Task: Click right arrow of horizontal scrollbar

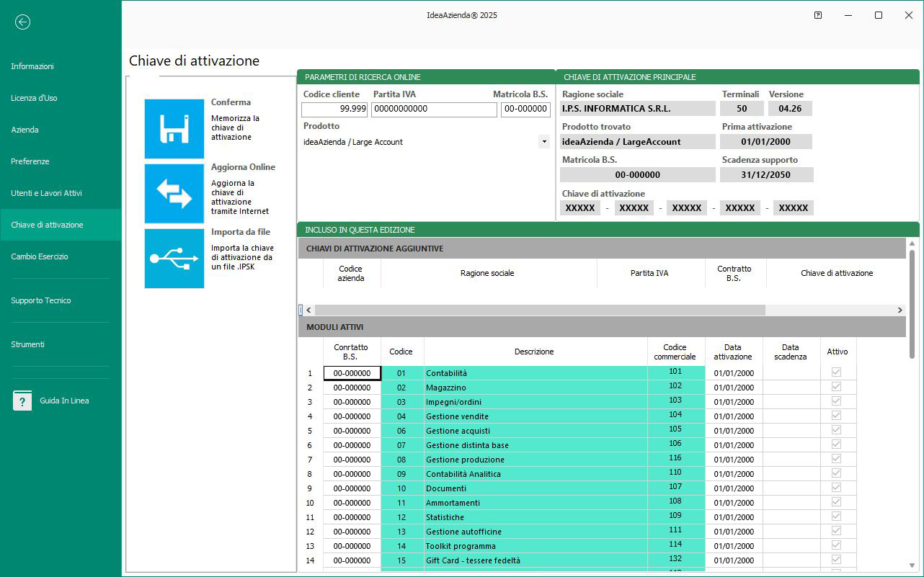Action: (x=899, y=310)
